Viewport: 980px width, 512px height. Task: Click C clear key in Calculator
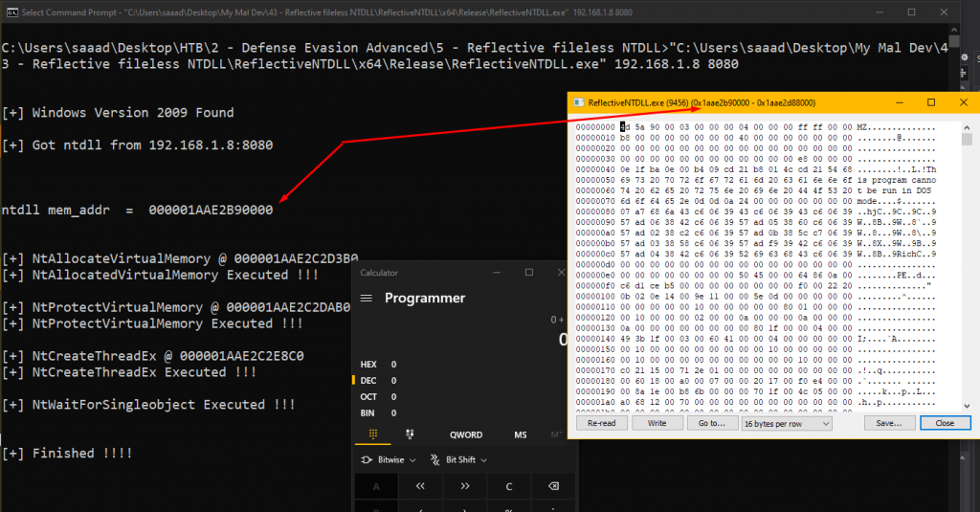point(509,486)
